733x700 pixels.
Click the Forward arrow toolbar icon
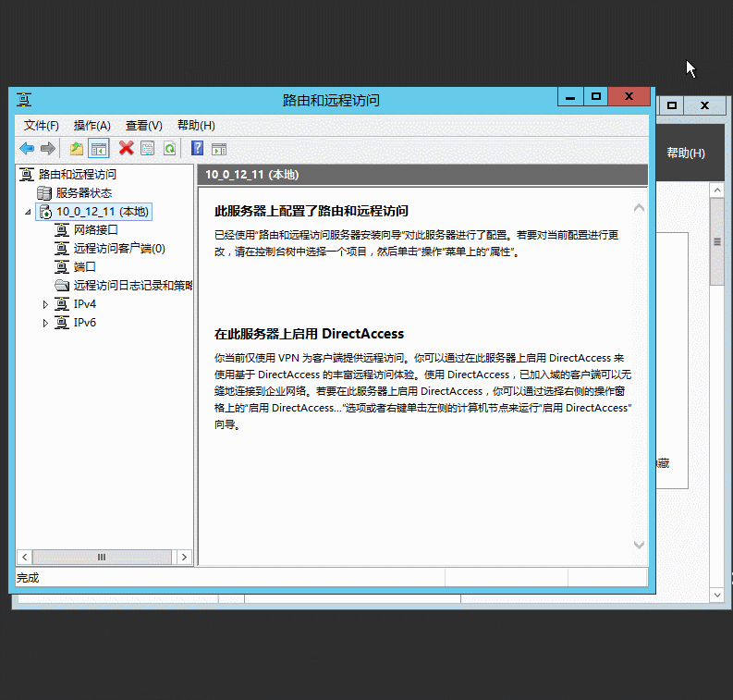click(48, 148)
